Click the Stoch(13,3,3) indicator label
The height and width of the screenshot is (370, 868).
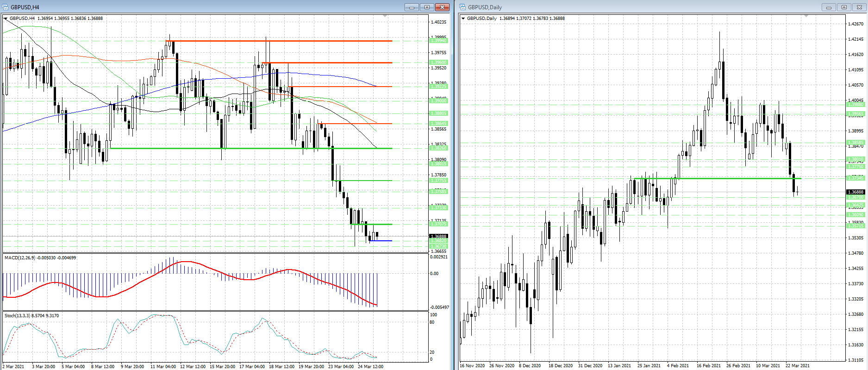point(31,315)
